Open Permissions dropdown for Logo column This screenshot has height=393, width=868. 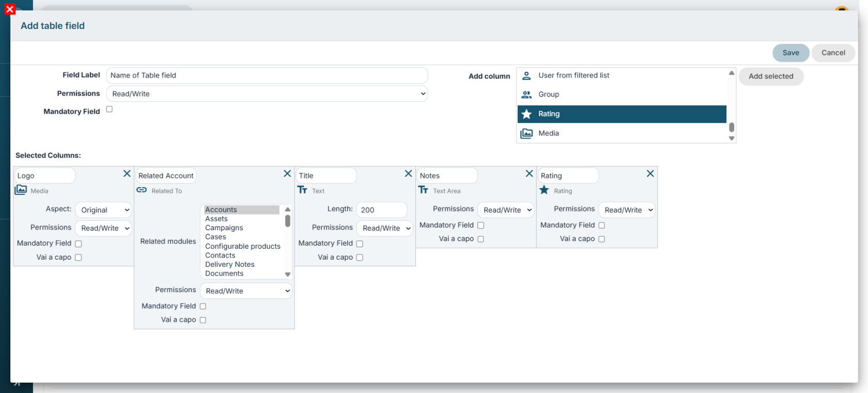pyautogui.click(x=103, y=228)
